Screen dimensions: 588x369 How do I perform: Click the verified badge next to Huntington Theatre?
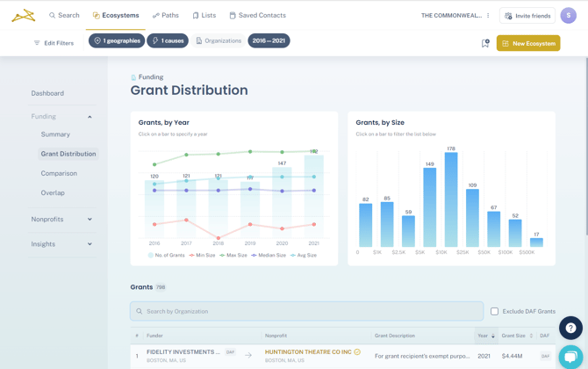(x=357, y=352)
